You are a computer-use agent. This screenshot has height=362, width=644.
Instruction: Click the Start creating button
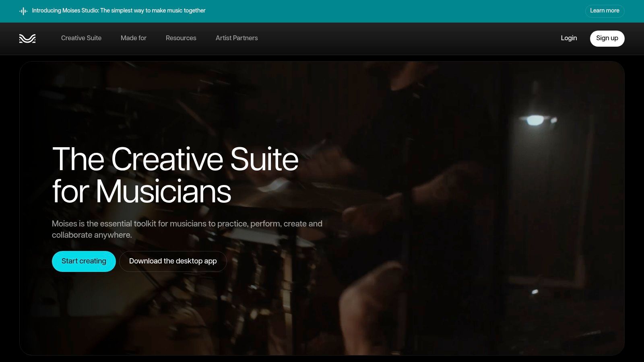tap(84, 261)
